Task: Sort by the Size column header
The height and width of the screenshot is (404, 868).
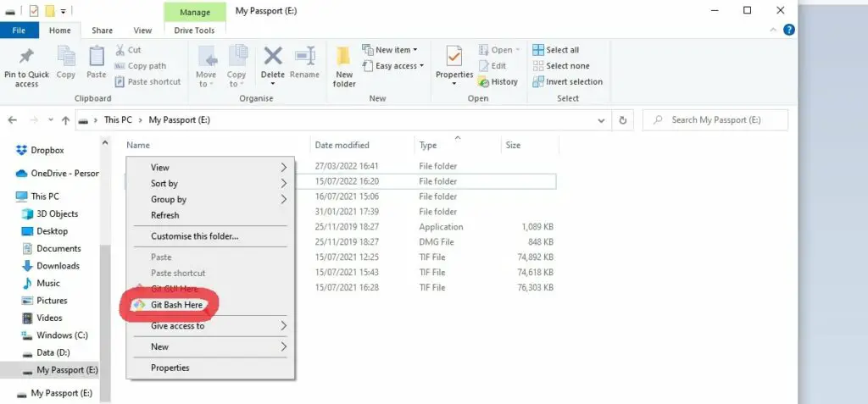Action: pos(530,145)
